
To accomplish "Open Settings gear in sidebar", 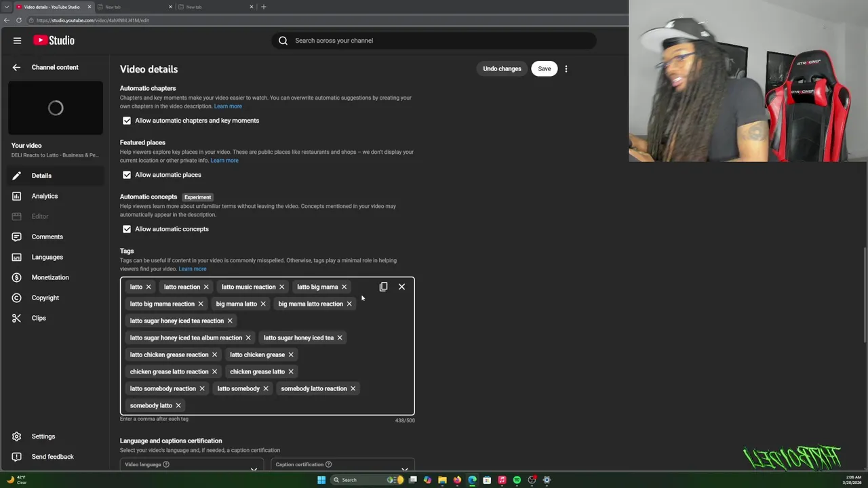I will [x=16, y=436].
